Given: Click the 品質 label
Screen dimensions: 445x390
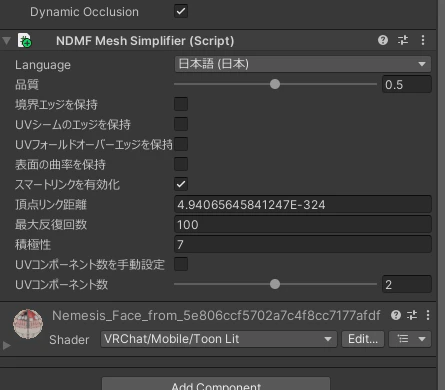Looking at the screenshot, I should [x=27, y=84].
